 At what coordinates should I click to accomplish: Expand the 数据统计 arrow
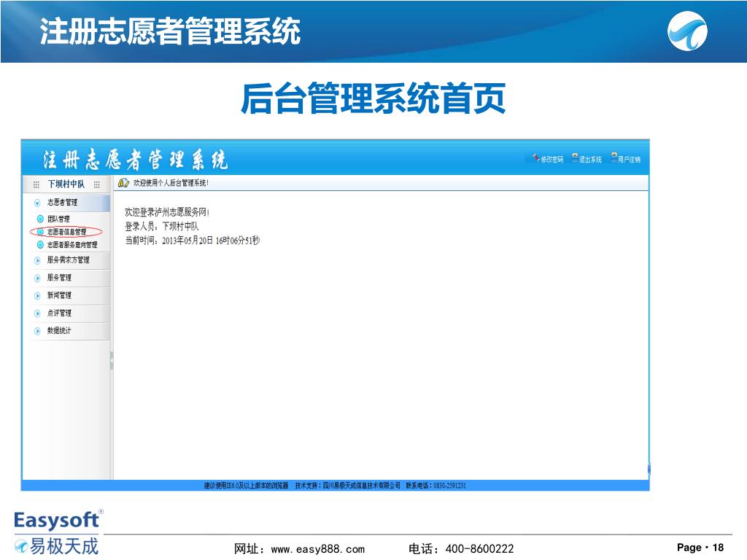(x=37, y=331)
